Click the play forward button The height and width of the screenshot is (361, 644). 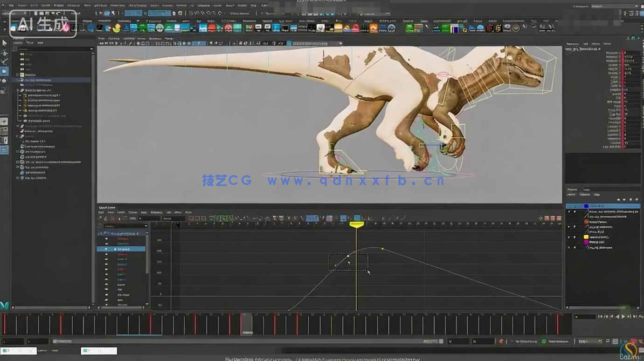point(623,317)
